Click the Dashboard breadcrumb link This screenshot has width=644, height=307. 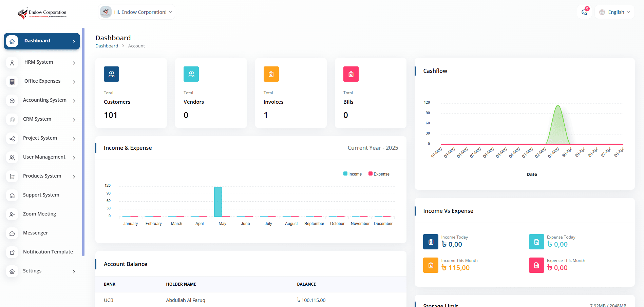point(107,46)
